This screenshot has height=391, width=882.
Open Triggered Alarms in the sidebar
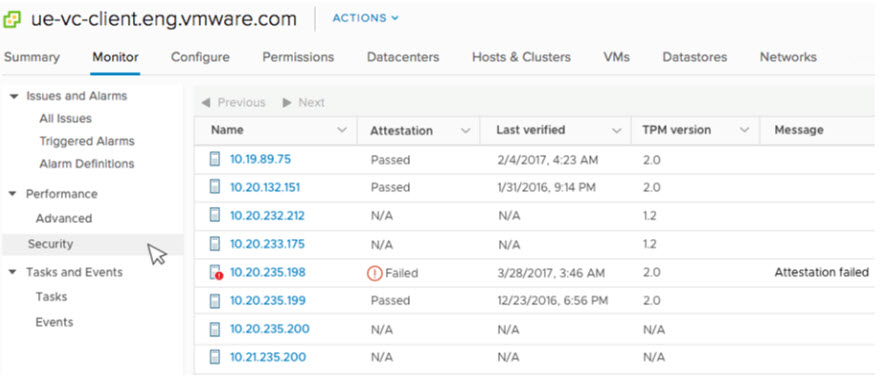click(87, 141)
